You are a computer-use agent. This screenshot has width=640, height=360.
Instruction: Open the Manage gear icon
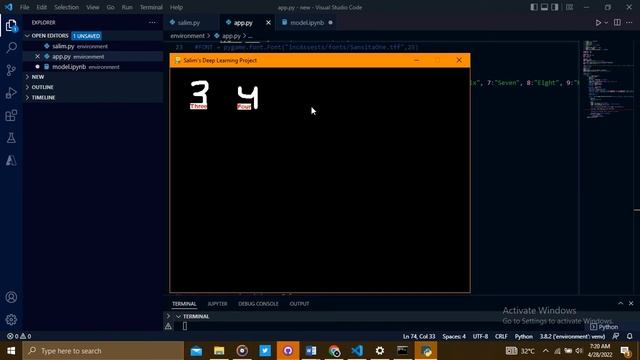pos(11,319)
